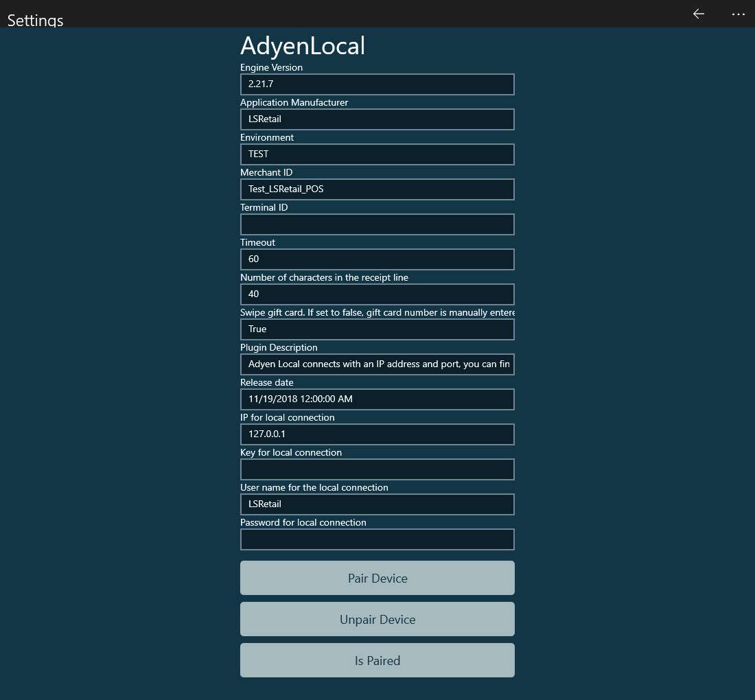Screen dimensions: 755x700
Task: Click the receipt line characters field
Action: pos(377,294)
